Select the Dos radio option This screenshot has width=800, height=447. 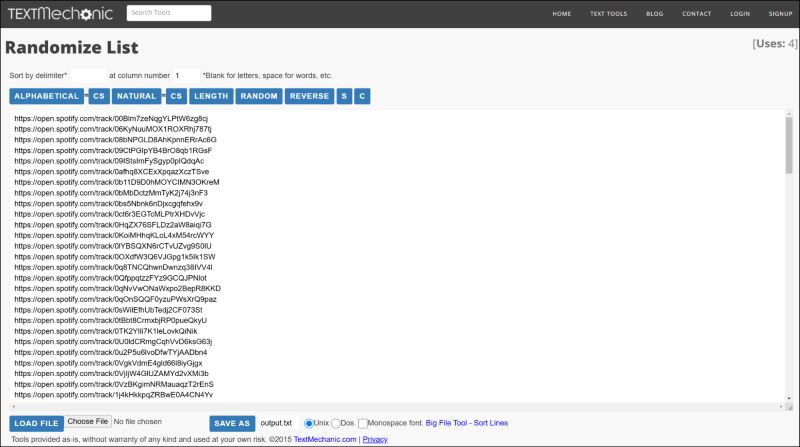(335, 424)
